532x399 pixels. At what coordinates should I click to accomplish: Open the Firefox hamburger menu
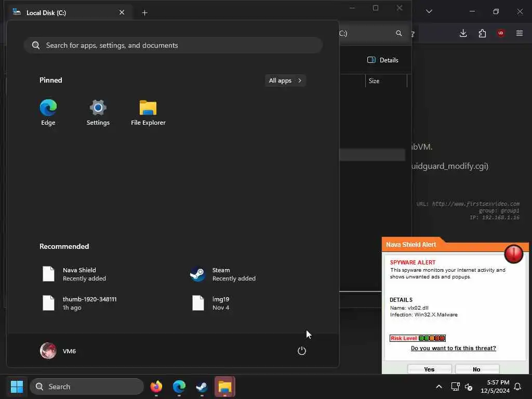click(x=520, y=33)
